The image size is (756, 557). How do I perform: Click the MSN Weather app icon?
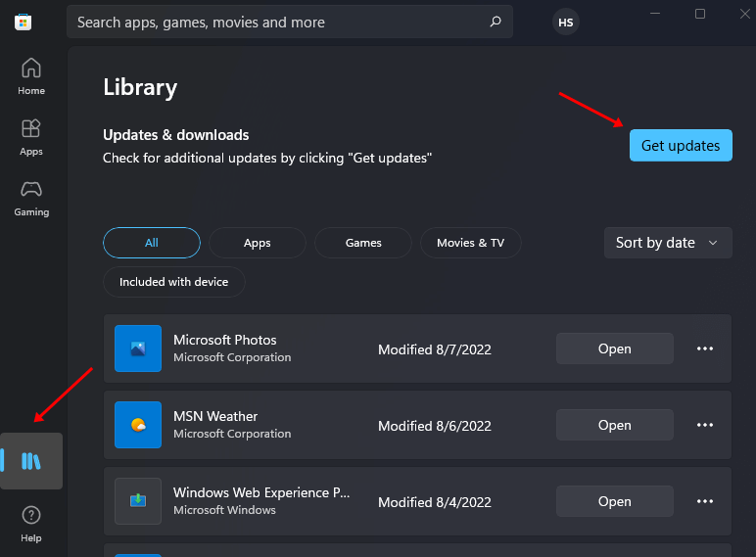[x=138, y=425]
